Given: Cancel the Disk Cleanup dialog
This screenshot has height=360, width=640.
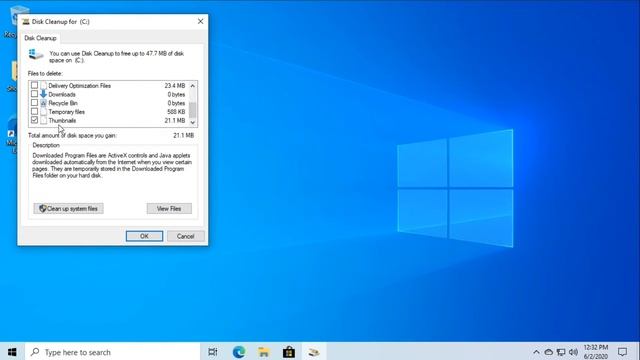Looking at the screenshot, I should [x=185, y=236].
